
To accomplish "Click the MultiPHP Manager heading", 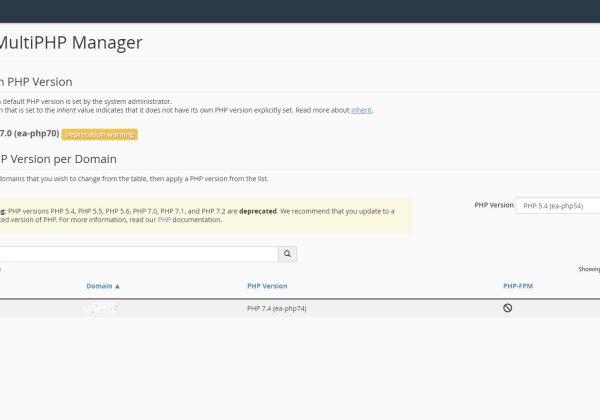I will click(x=71, y=42).
